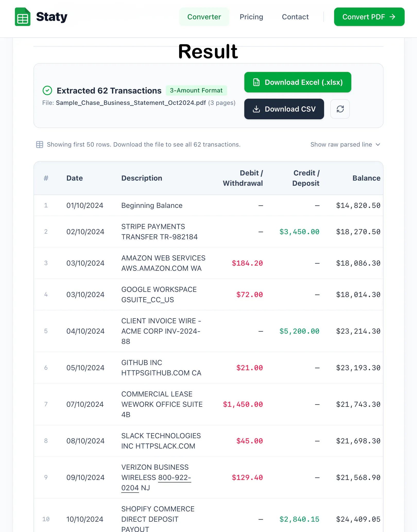This screenshot has width=417, height=532.
Task: Click the 'Extracted 62 Transactions' heading
Action: click(109, 91)
